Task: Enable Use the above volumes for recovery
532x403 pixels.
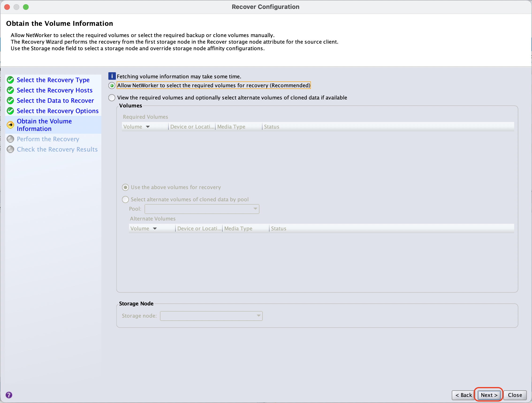Action: 125,187
